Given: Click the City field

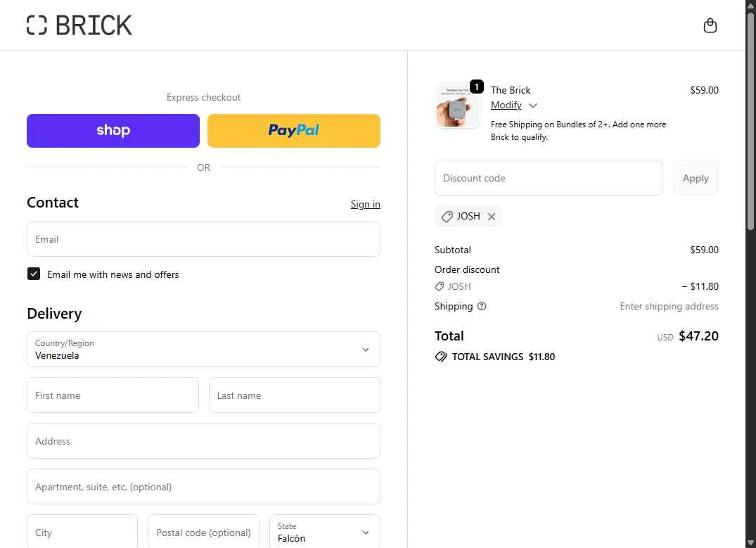Looking at the screenshot, I should pos(82,532).
